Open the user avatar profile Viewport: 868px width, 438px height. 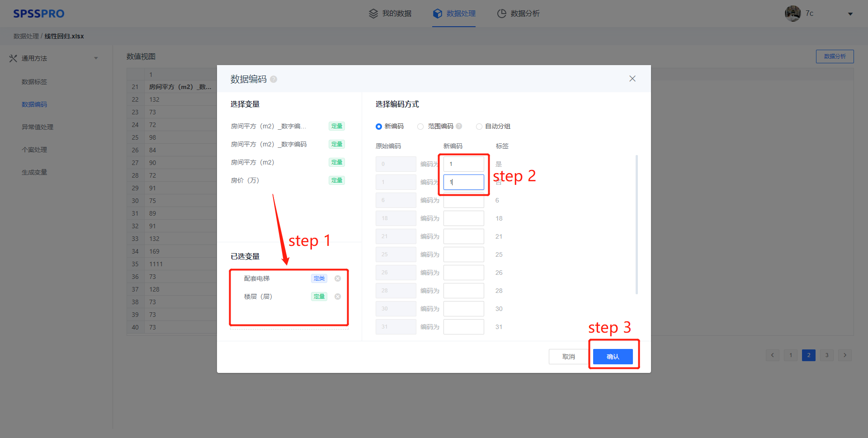793,14
